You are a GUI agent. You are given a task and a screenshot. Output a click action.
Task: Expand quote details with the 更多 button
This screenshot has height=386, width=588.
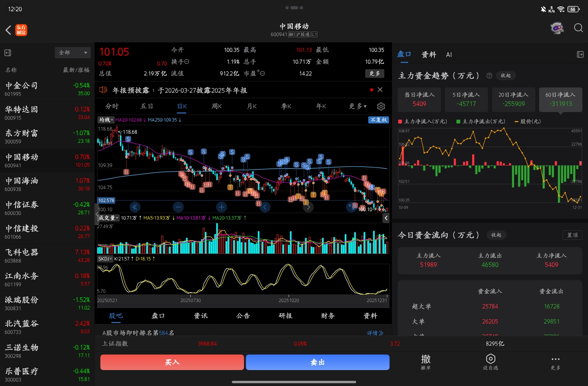click(375, 73)
